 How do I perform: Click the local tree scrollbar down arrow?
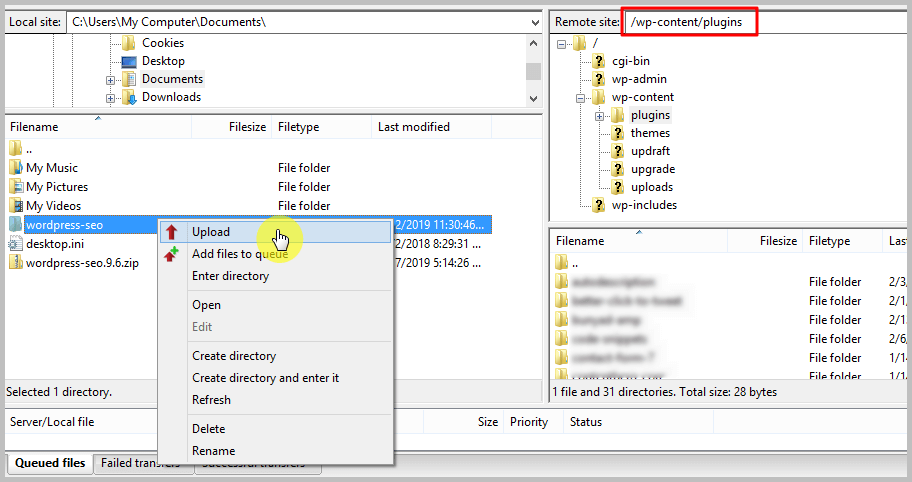[533, 98]
